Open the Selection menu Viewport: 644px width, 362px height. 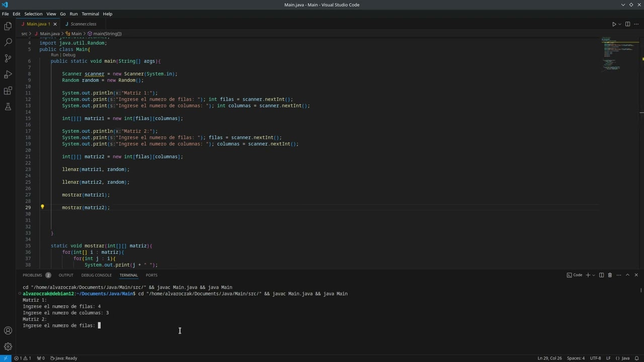click(x=33, y=14)
